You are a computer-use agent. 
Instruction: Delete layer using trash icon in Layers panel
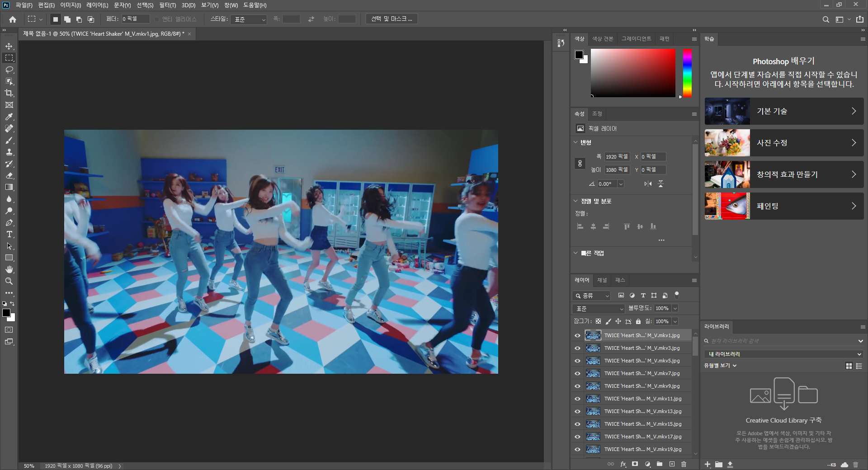pos(684,464)
